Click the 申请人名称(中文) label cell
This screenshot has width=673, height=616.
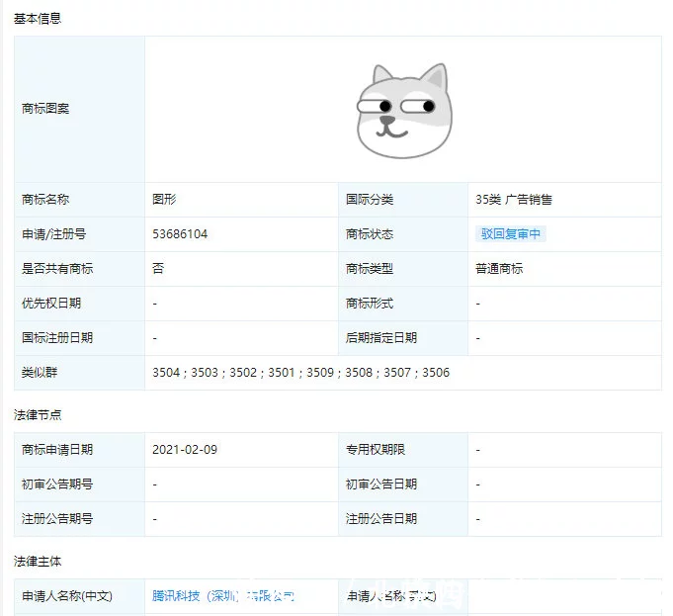pyautogui.click(x=79, y=596)
